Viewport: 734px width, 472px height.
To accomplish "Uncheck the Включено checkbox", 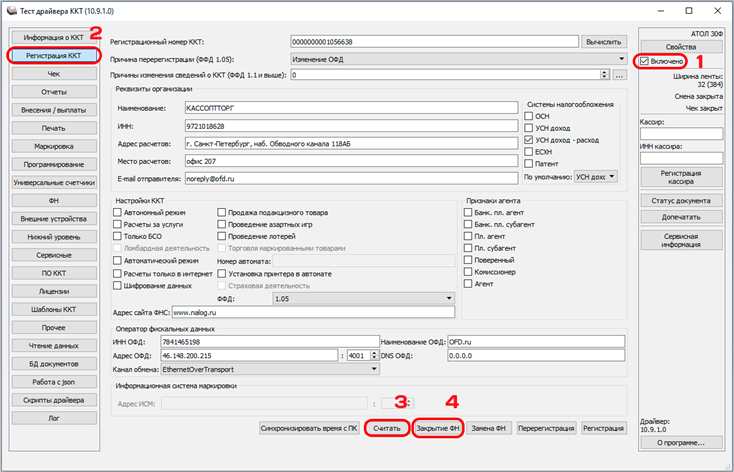I will 645,62.
